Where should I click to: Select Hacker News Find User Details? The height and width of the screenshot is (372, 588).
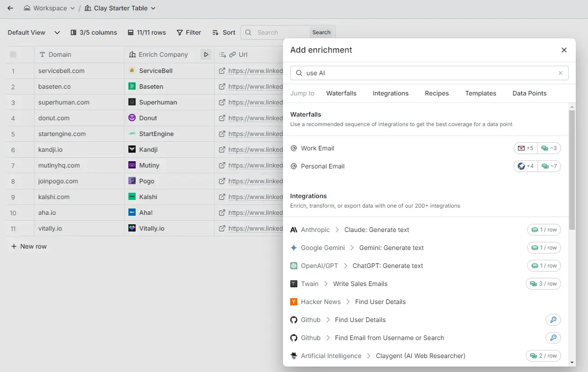click(380, 302)
